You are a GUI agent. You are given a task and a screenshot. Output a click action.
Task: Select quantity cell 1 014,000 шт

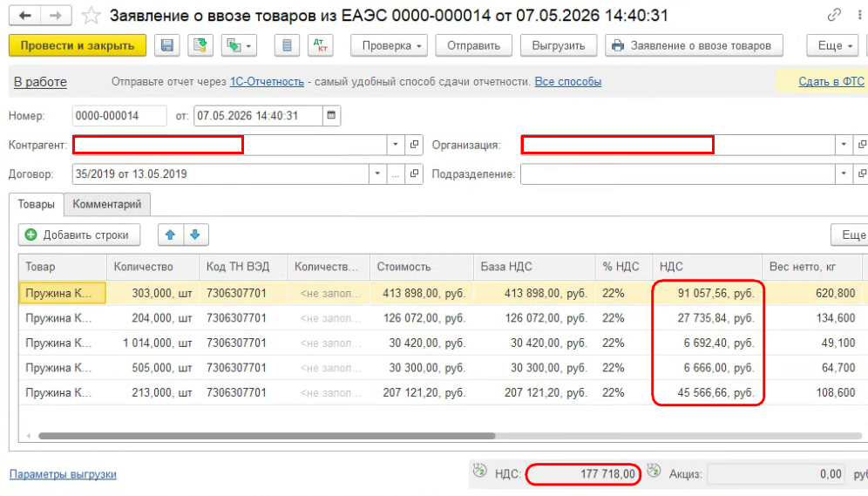pyautogui.click(x=153, y=343)
